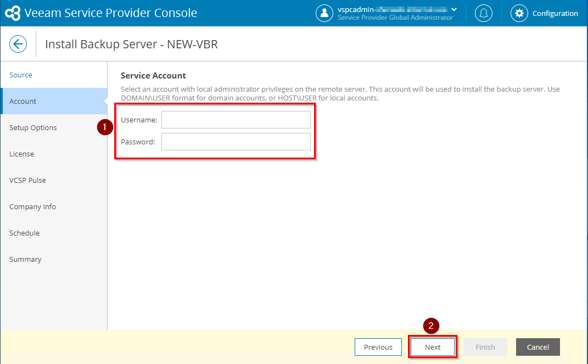Open the Company Info step

click(54, 206)
